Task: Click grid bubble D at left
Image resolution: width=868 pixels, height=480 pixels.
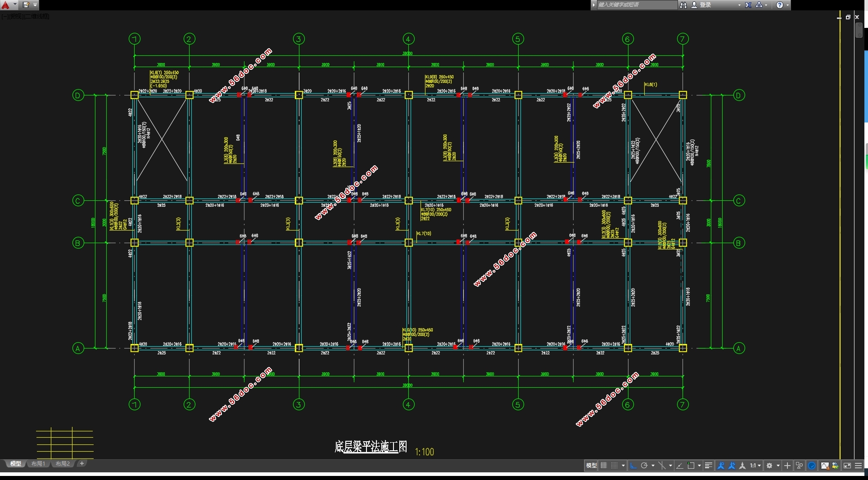Action: point(78,95)
